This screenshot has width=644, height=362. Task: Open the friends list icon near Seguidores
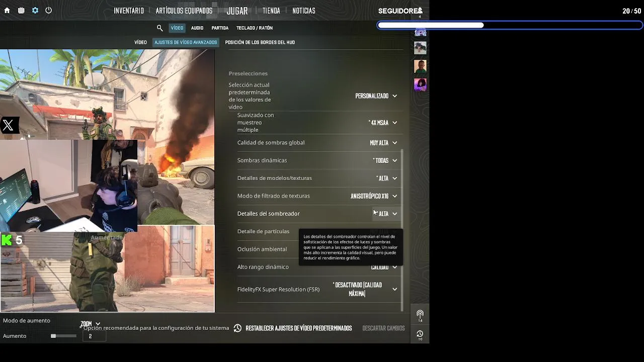point(420,11)
